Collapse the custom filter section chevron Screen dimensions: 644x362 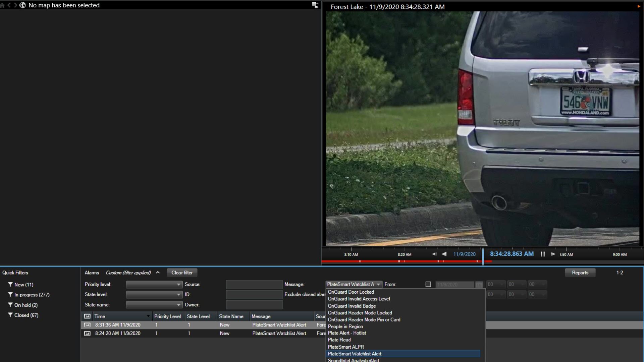click(158, 273)
